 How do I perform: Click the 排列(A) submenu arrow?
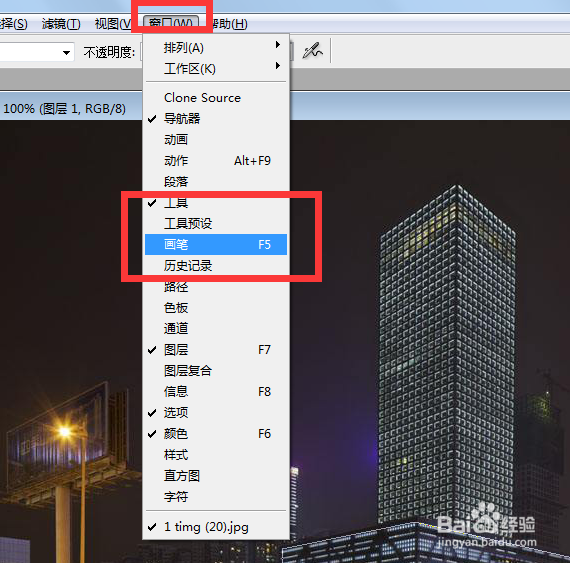[x=278, y=45]
